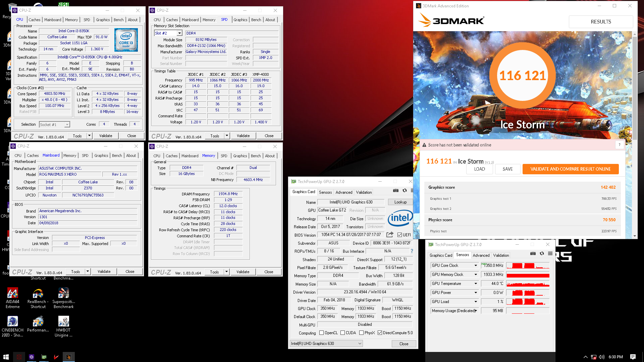
Task: Expand the Memory Usage (Dedicated) sensor dropdown
Action: coord(475,311)
